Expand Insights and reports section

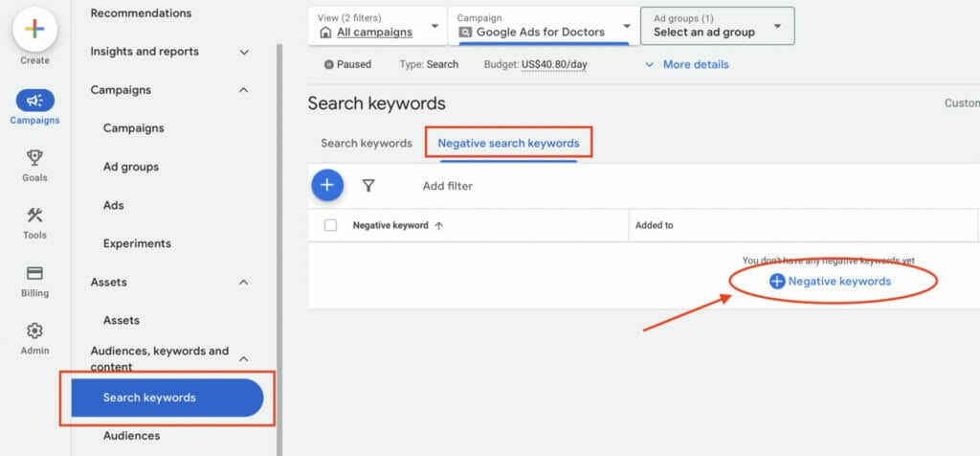[x=243, y=52]
